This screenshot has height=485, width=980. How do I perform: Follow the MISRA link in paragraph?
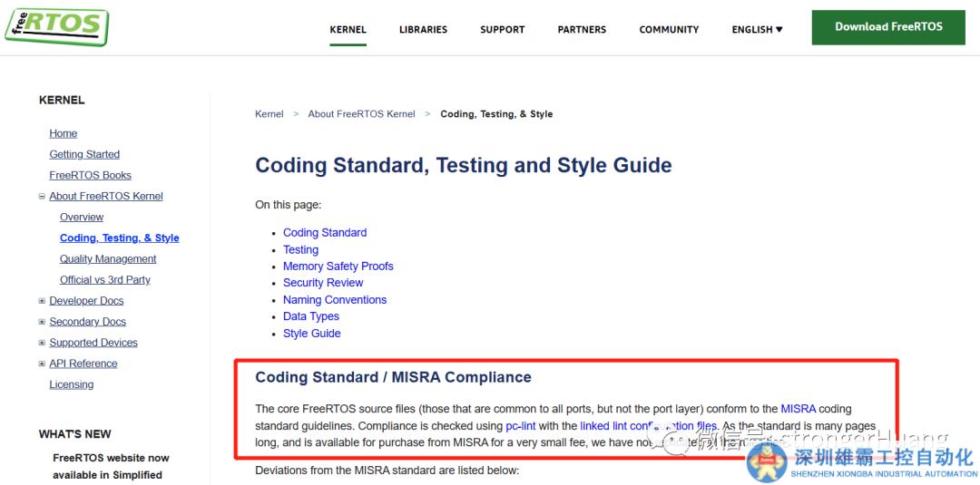[798, 409]
